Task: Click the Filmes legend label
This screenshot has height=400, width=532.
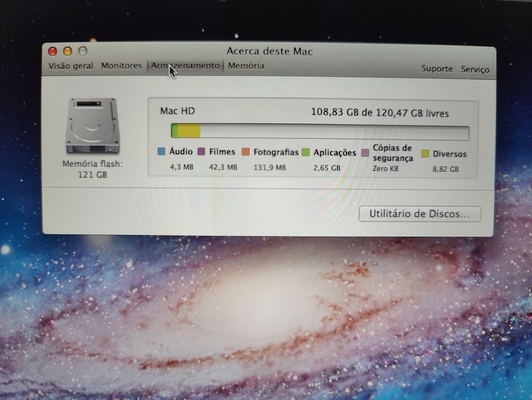Action: [x=222, y=152]
